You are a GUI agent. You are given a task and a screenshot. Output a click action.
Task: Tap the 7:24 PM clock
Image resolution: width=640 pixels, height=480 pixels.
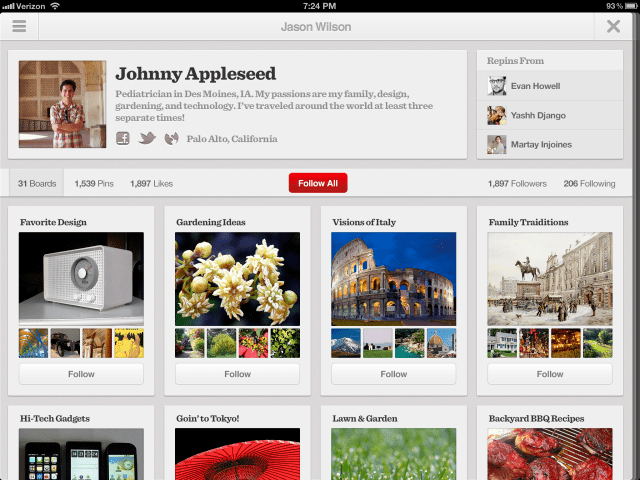point(320,6)
